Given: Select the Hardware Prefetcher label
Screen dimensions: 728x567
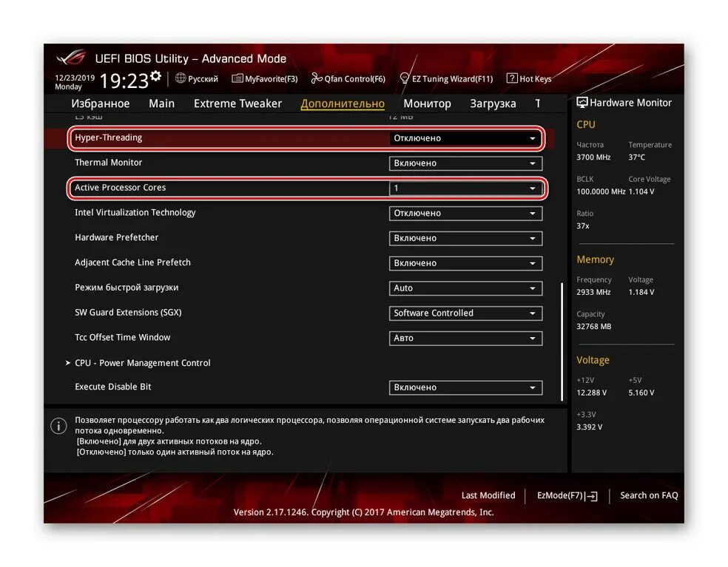Looking at the screenshot, I should coord(117,237).
